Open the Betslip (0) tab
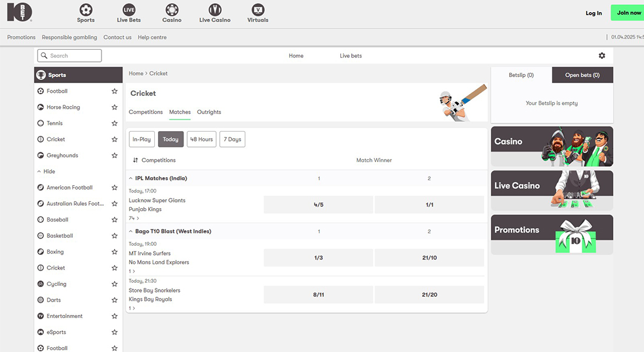This screenshot has height=352, width=644. pos(521,75)
